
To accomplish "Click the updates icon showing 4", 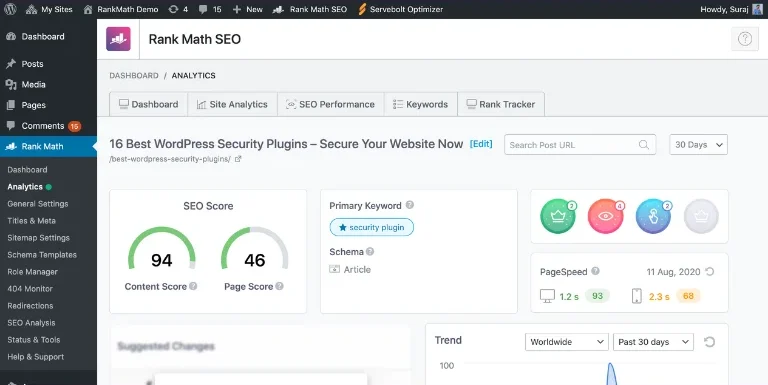I will click(x=178, y=9).
